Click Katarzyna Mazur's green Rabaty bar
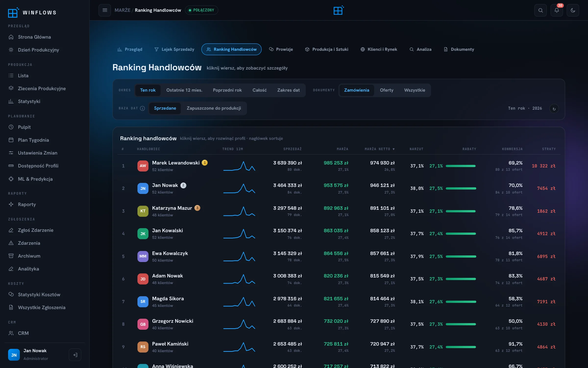Image resolution: width=588 pixels, height=368 pixels. tap(461, 211)
